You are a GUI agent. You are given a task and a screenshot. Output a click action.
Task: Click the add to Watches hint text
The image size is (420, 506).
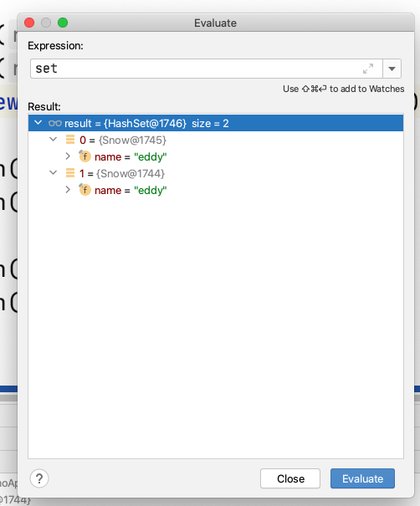[344, 89]
